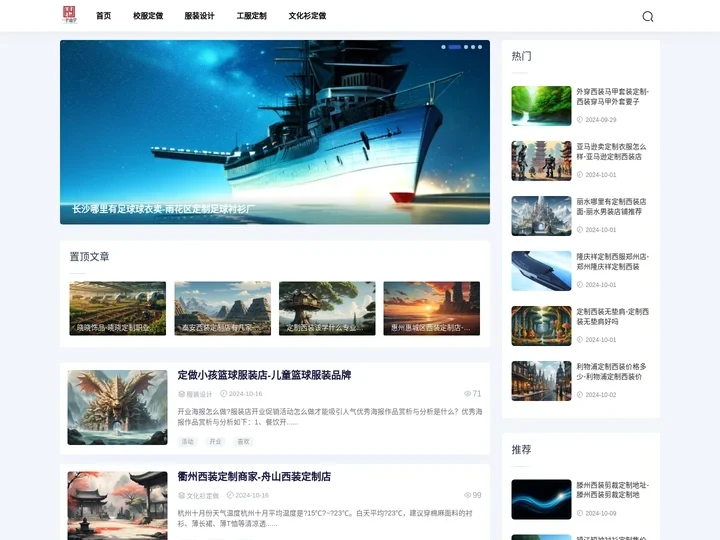The image size is (720, 540).
Task: Open the search magnifier icon
Action: point(647,17)
